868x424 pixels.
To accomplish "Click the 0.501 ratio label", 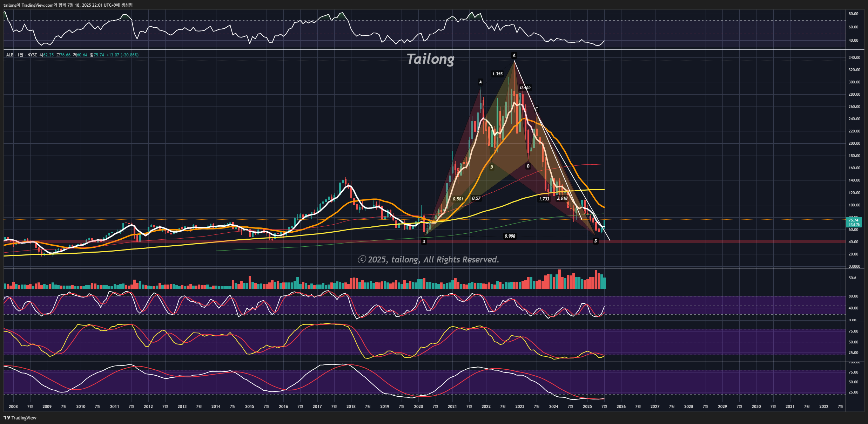I will (458, 199).
